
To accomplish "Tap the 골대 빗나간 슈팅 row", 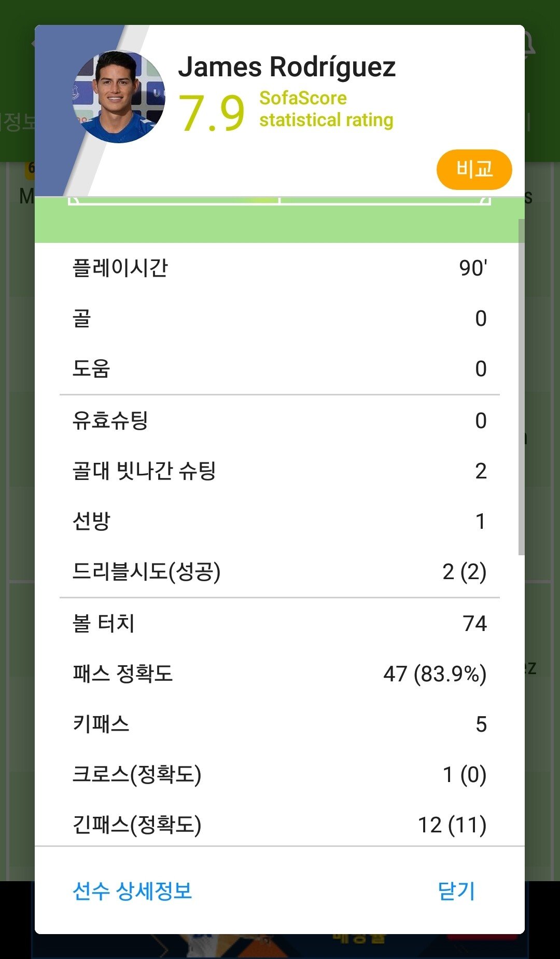I will tap(279, 471).
